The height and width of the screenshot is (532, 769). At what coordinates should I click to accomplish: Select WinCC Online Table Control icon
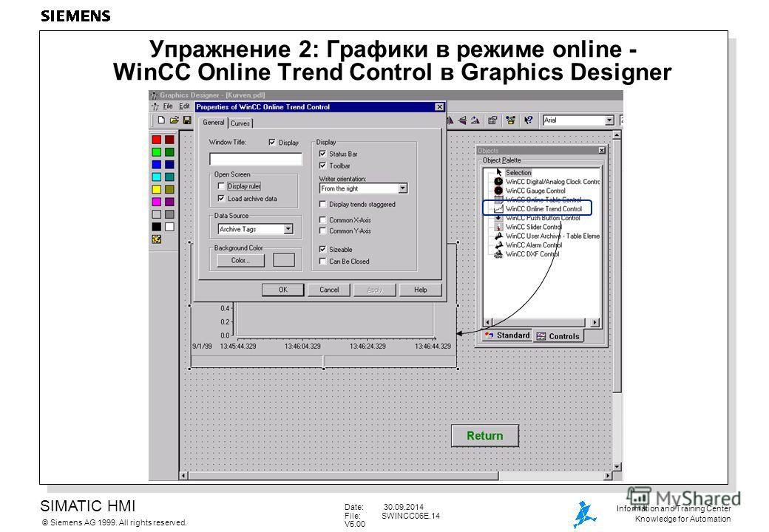pos(498,199)
